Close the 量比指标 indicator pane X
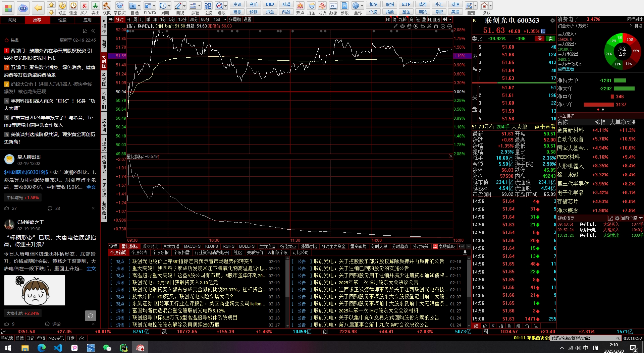This screenshot has height=353, width=644. point(450,156)
